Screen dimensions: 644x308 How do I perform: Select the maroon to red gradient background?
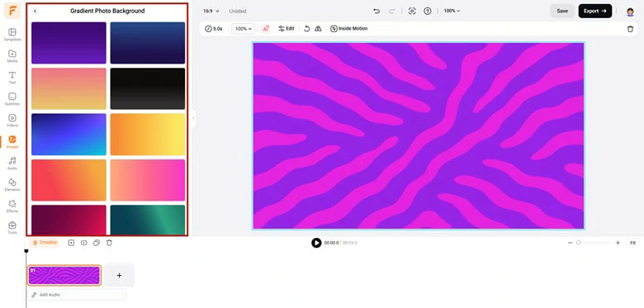pyautogui.click(x=69, y=220)
